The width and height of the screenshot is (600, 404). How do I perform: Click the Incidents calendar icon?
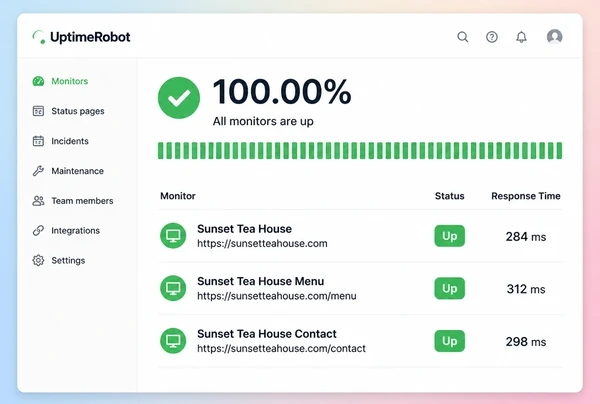(38, 141)
